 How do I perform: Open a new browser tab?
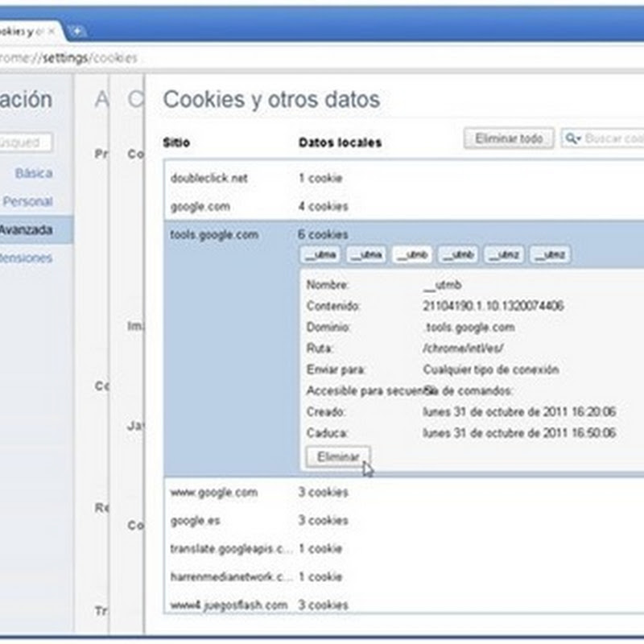point(76,31)
